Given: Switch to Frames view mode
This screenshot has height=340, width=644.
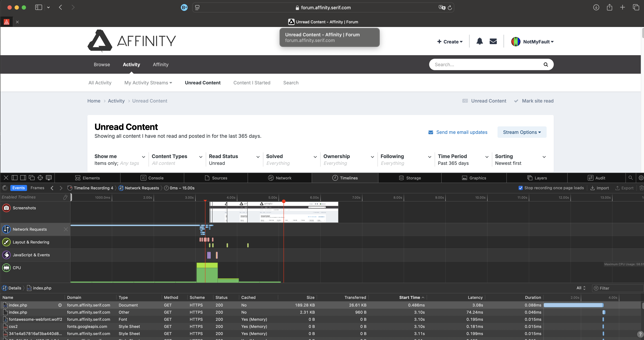Looking at the screenshot, I should click(37, 188).
